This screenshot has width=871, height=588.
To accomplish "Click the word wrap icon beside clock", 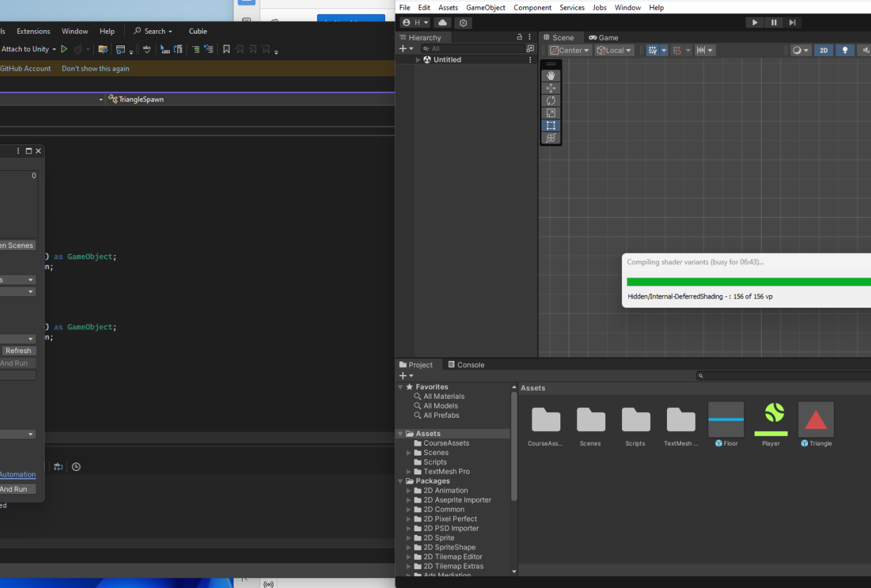I will (x=58, y=467).
